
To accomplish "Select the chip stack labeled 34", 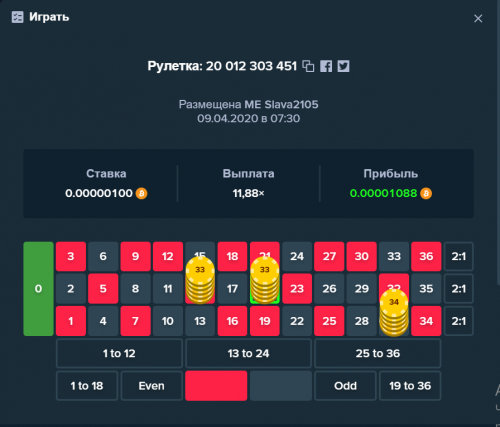I will click(x=394, y=312).
